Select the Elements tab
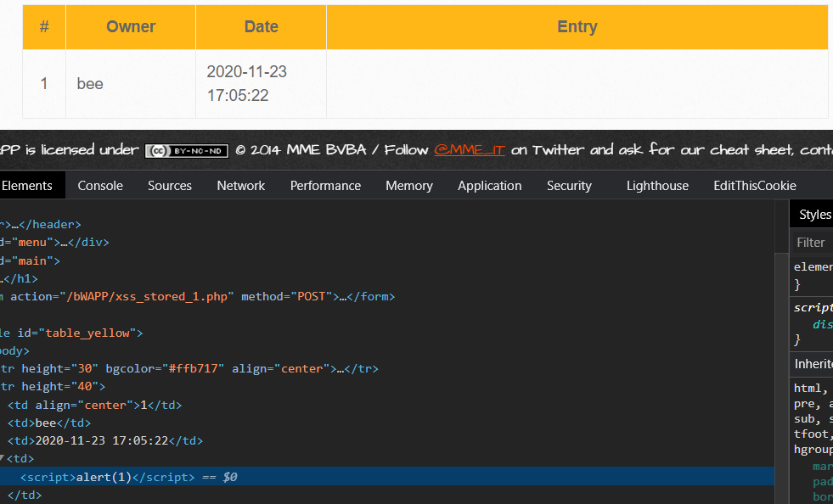 (x=27, y=185)
